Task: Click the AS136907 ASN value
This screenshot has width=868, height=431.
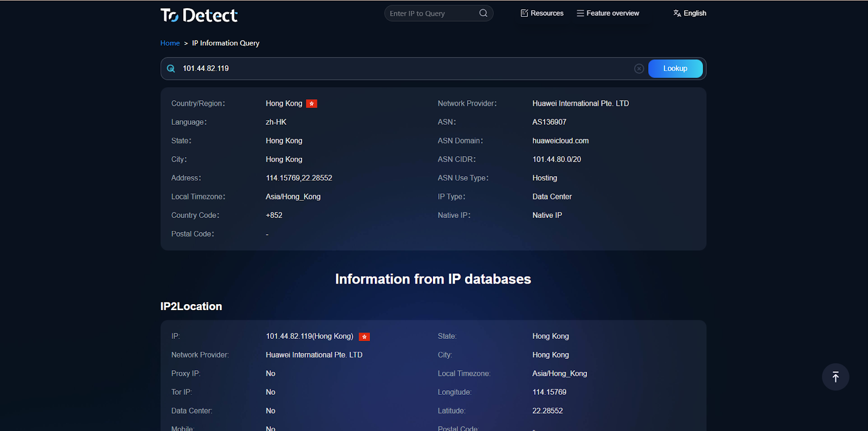Action: coord(549,122)
